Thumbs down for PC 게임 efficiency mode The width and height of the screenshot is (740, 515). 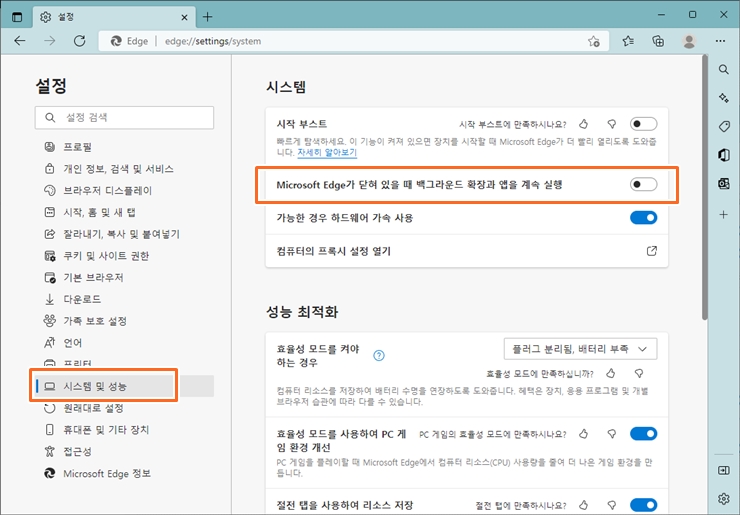[x=612, y=434]
